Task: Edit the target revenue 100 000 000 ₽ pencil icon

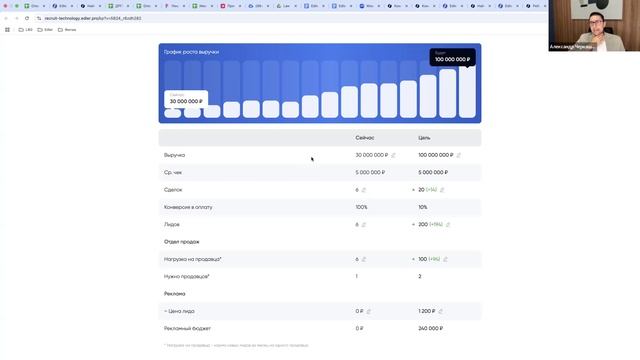Action: coord(458,155)
